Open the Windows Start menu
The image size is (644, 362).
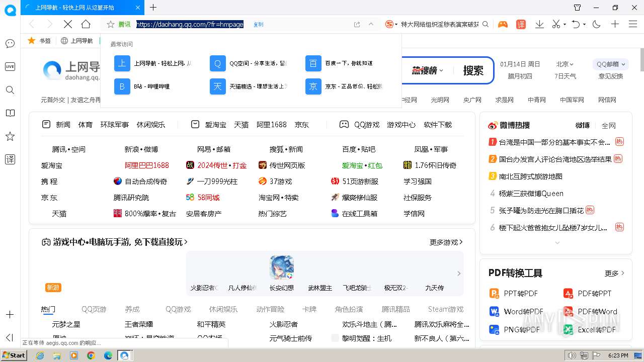click(14, 355)
